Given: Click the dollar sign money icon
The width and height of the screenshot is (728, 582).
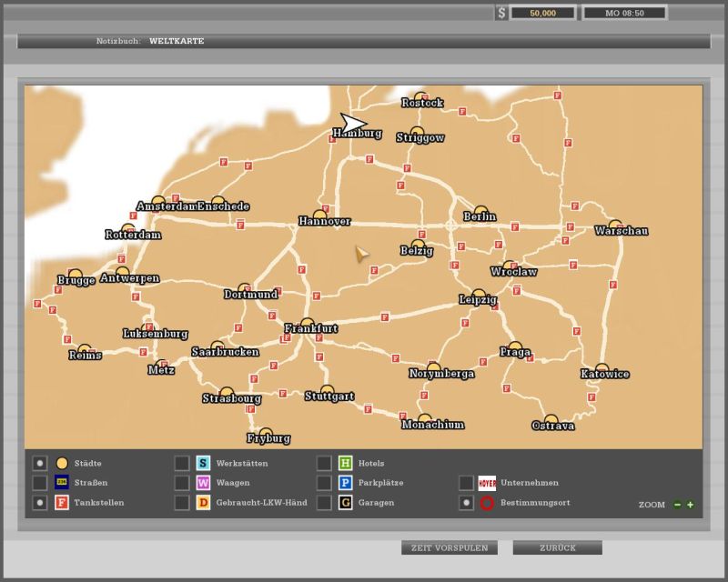Looking at the screenshot, I should coord(501,13).
